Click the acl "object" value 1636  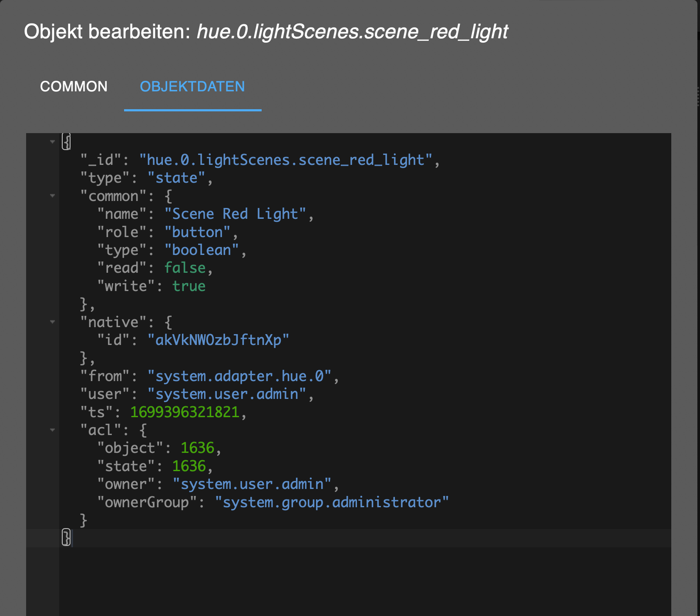coord(197,448)
